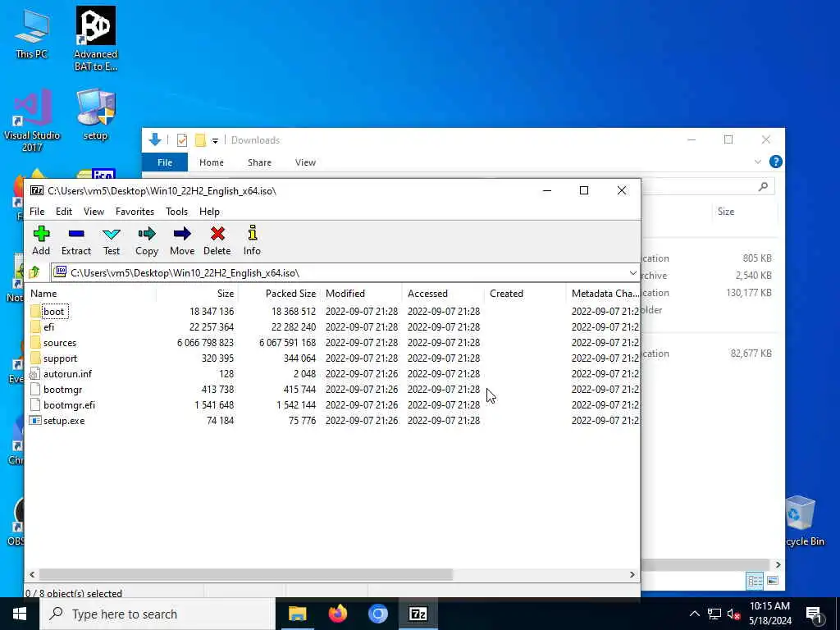This screenshot has width=840, height=630.
Task: Switch to Share tab in Downloads window
Action: 259,162
